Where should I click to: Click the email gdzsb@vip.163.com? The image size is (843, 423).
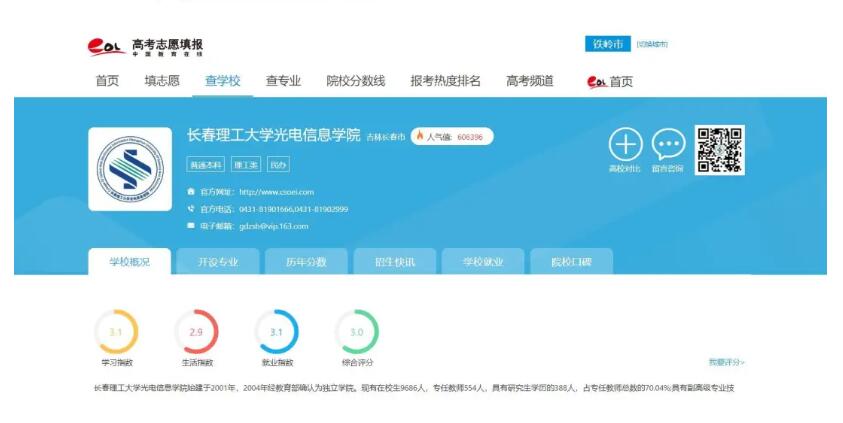coord(274,226)
